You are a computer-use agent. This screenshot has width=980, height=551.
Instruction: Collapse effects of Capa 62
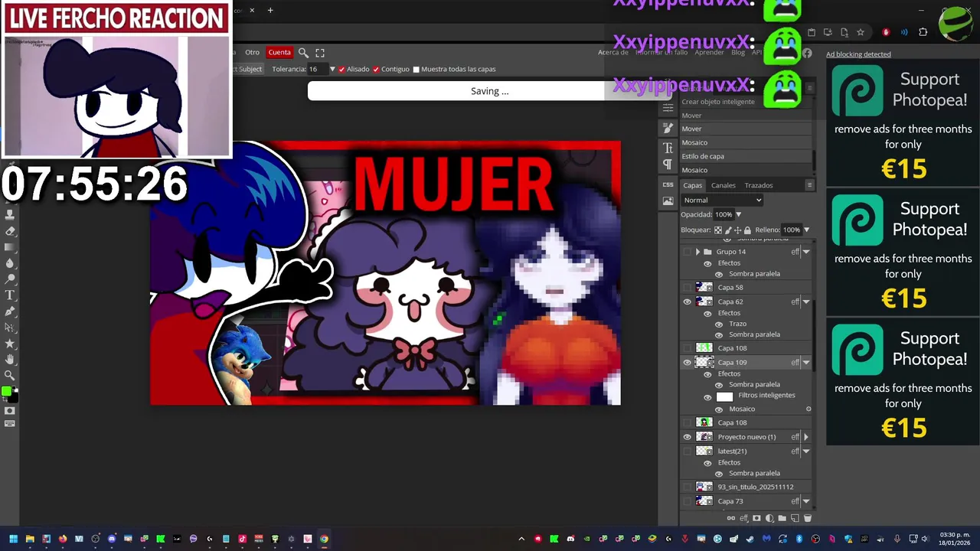[x=805, y=302]
